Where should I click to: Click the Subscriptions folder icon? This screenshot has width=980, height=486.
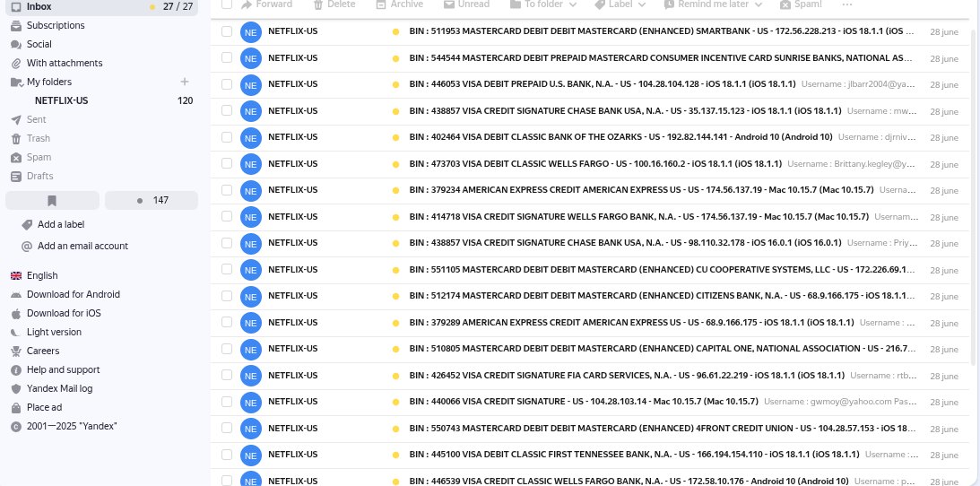tap(16, 26)
